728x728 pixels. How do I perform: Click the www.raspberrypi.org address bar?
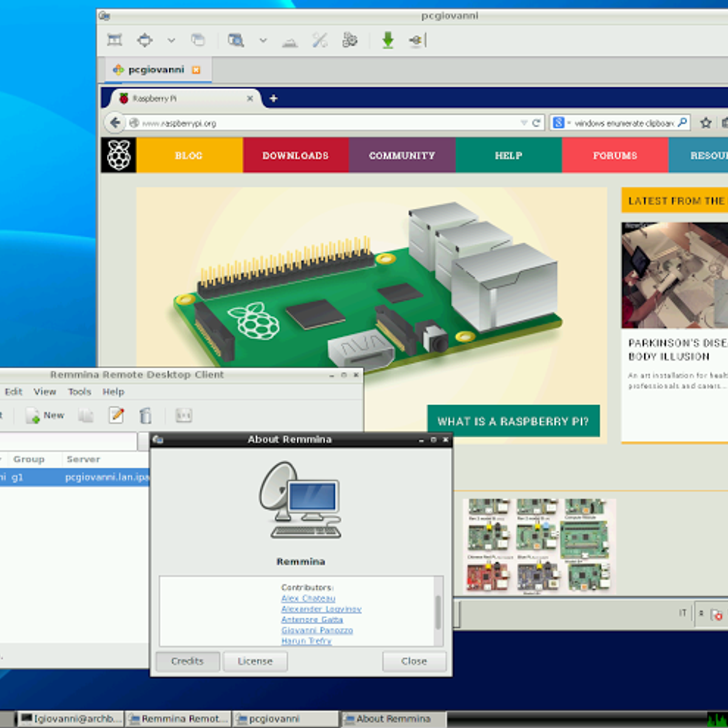(x=328, y=123)
